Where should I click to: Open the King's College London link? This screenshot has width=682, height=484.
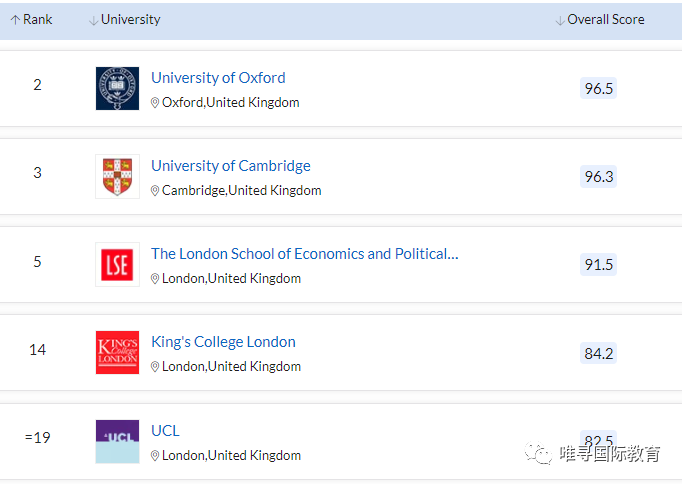point(223,342)
